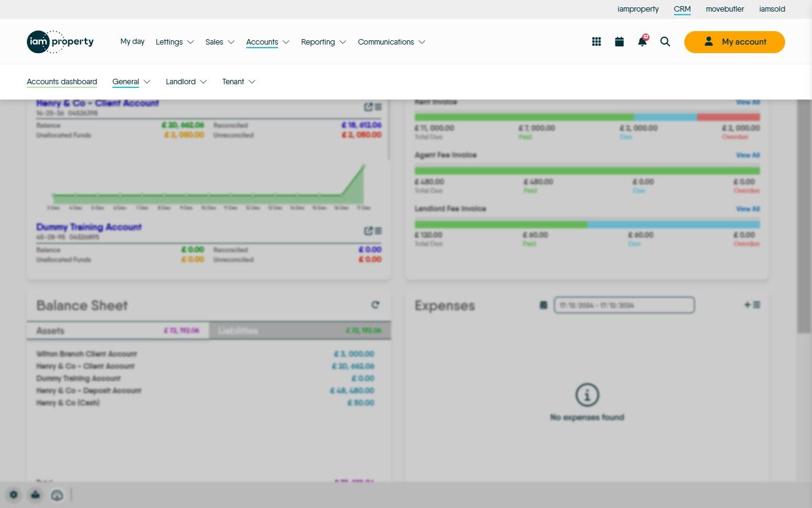Expand the Landlord submenu

point(186,82)
